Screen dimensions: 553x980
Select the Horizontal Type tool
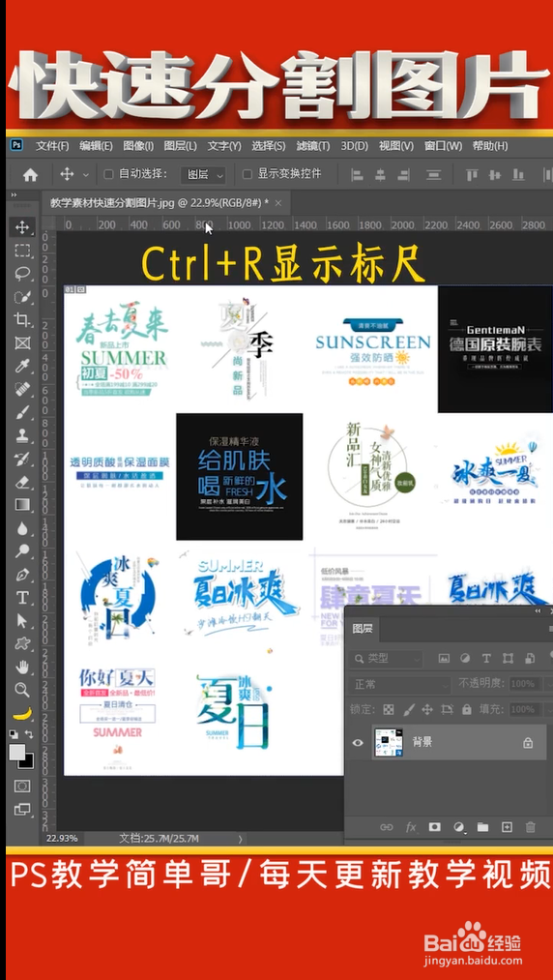point(22,598)
